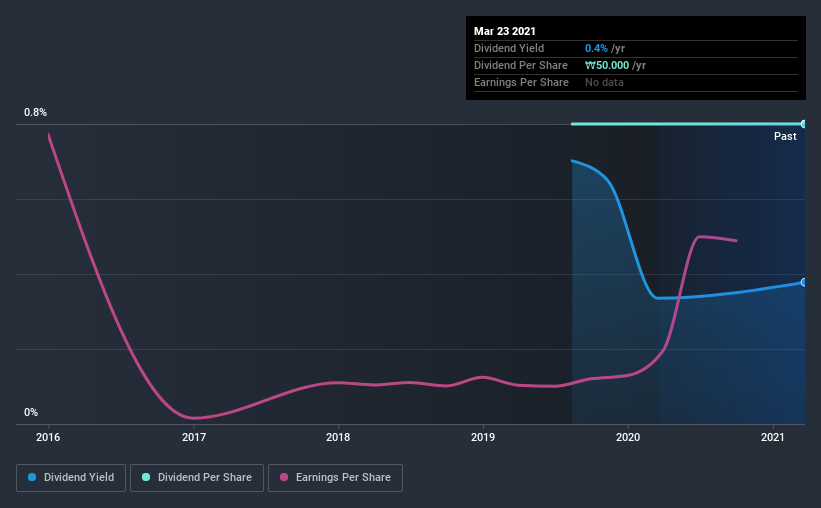
Task: Click the 0.8% y-axis label
Action: pos(35,112)
